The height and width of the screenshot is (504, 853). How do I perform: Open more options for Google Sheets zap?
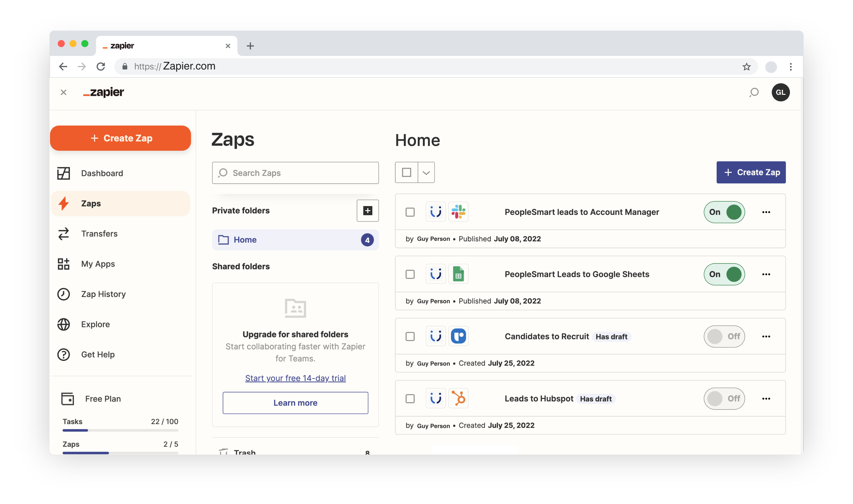(766, 274)
